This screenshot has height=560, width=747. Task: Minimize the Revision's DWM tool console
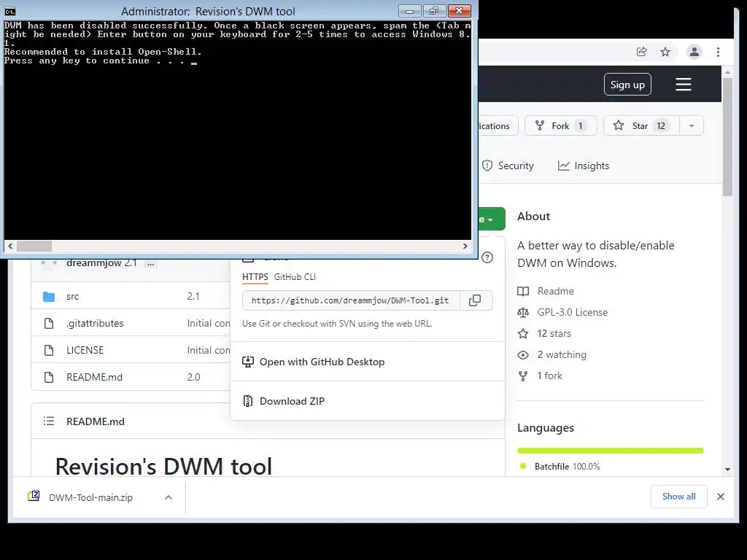pos(410,10)
